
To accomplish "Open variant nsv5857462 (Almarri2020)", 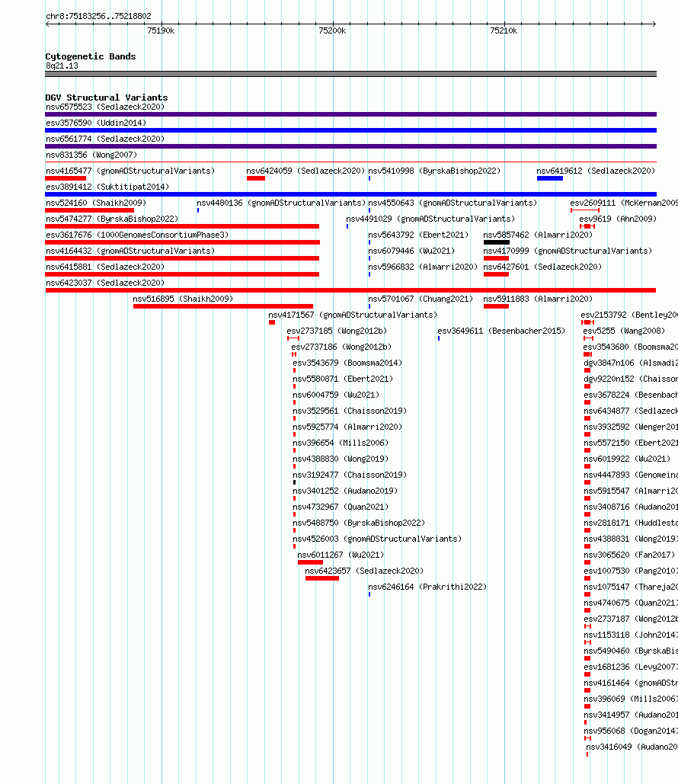I will click(538, 235).
